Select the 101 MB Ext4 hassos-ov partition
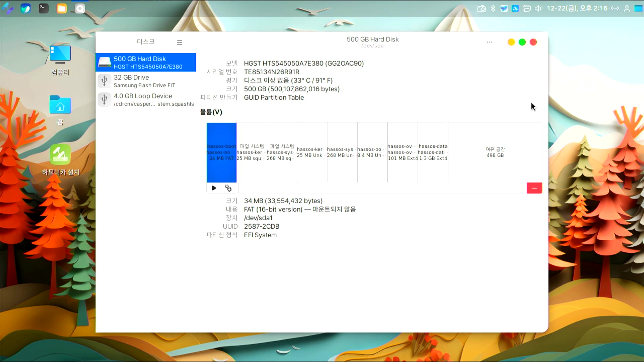644x362 pixels. click(402, 153)
